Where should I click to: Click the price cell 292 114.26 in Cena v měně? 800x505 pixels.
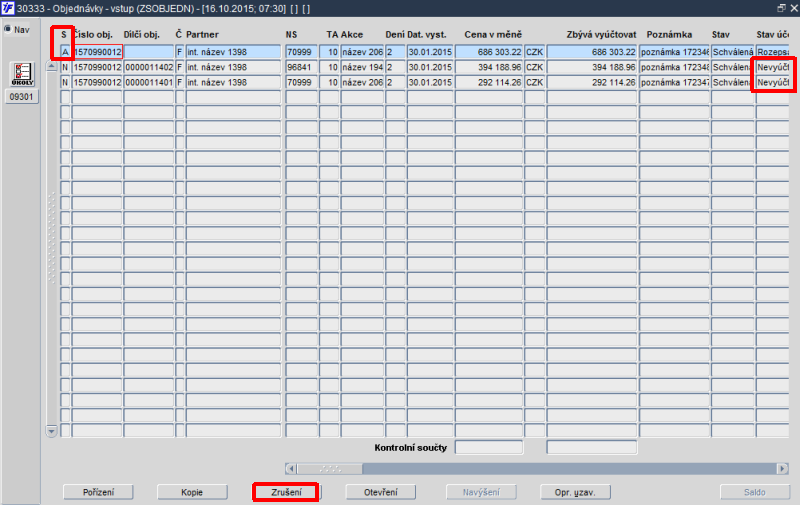click(489, 83)
